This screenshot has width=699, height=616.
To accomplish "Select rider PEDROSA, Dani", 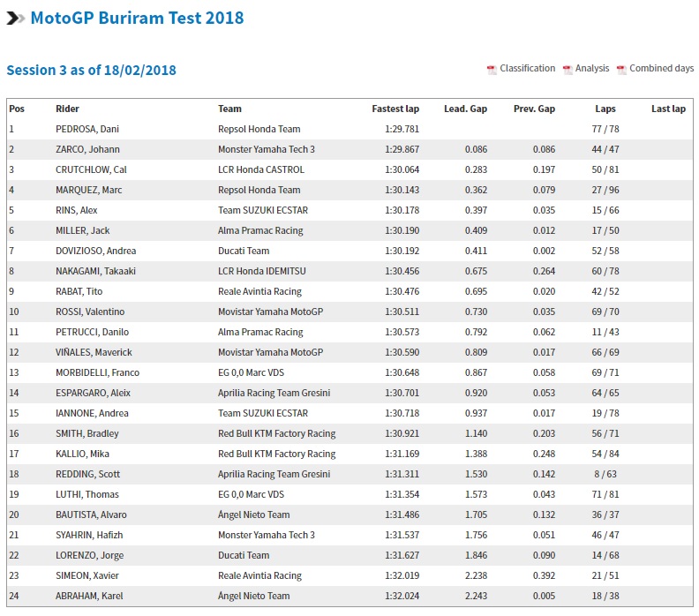I will coord(87,129).
